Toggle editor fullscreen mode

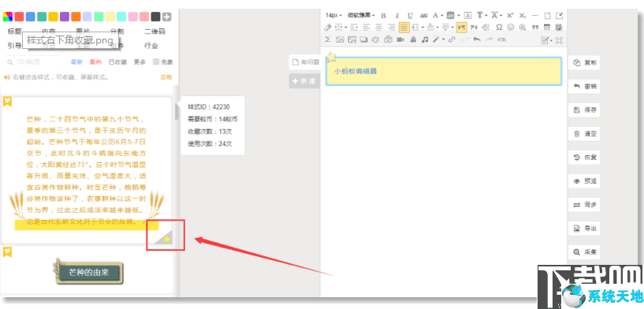[559, 40]
